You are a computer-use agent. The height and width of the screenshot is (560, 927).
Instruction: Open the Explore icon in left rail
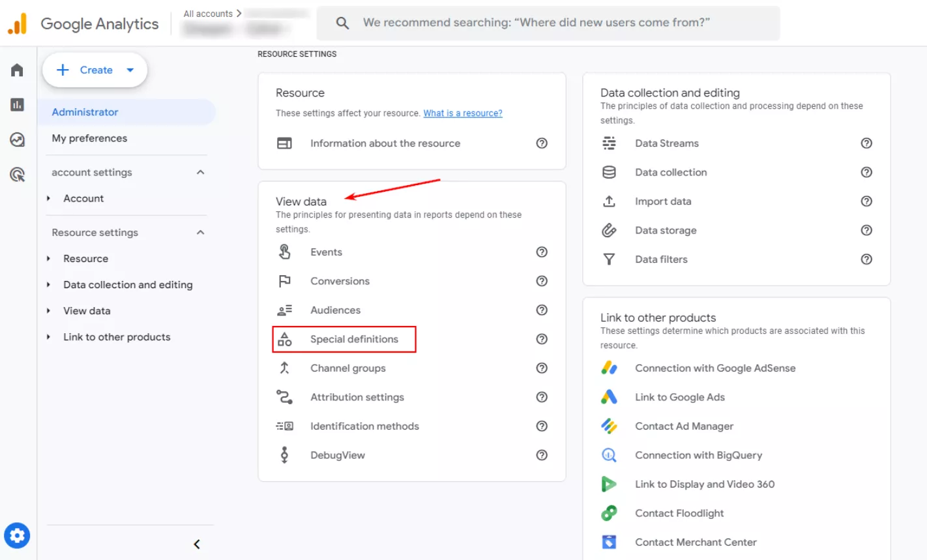(x=17, y=140)
